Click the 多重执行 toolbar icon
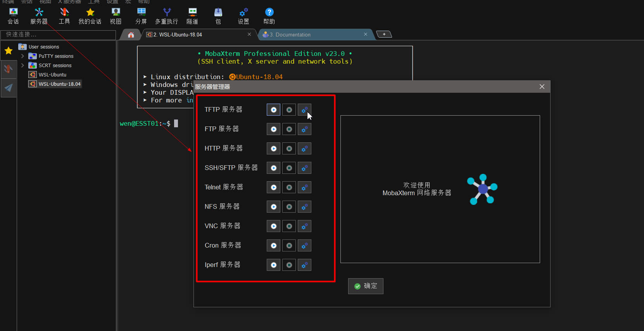The width and height of the screenshot is (644, 331). coord(166,16)
